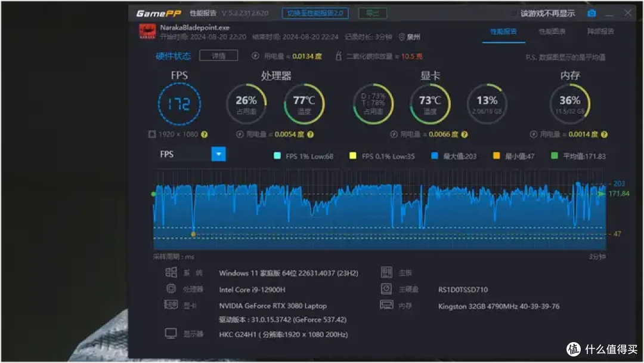Click the Intel Core i9-12900H text
The image size is (644, 363).
252,290
